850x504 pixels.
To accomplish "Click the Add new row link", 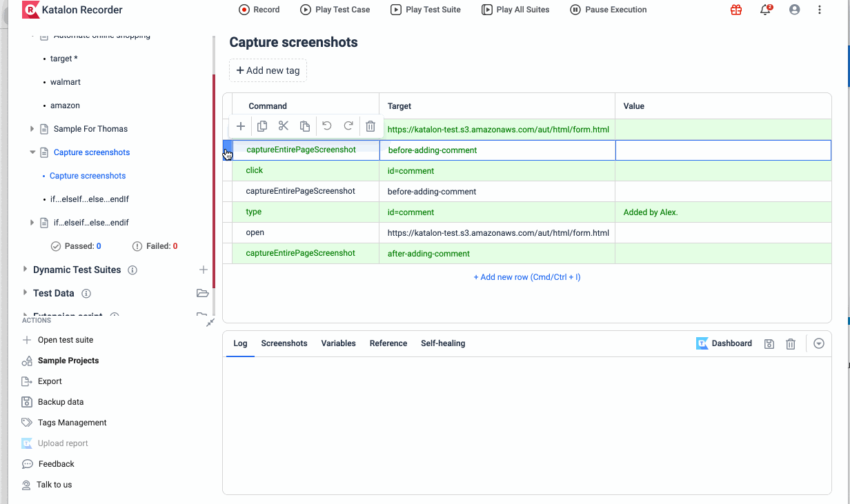I will coord(527,277).
